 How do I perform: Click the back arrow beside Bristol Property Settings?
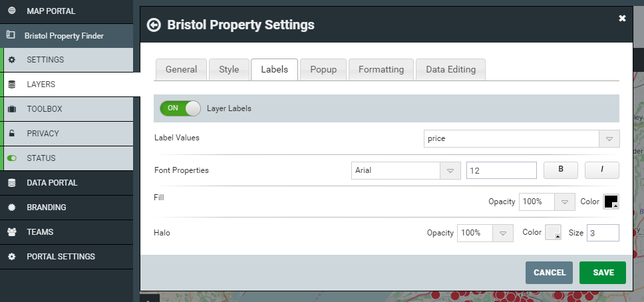click(x=154, y=25)
